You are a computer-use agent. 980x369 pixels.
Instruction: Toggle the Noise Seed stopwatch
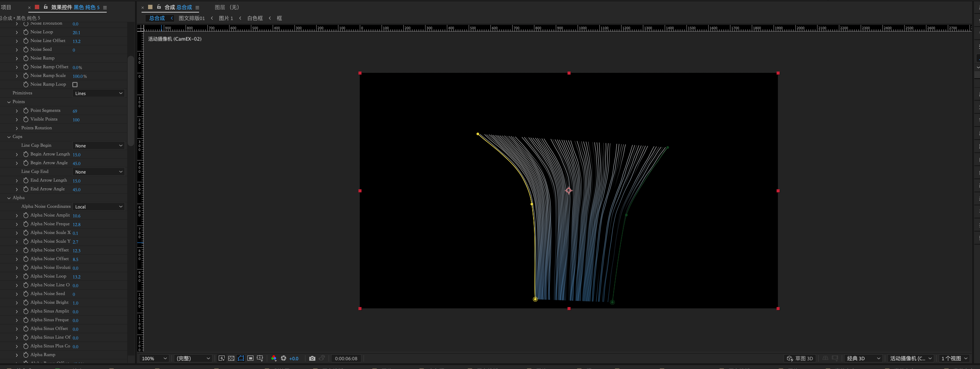26,50
